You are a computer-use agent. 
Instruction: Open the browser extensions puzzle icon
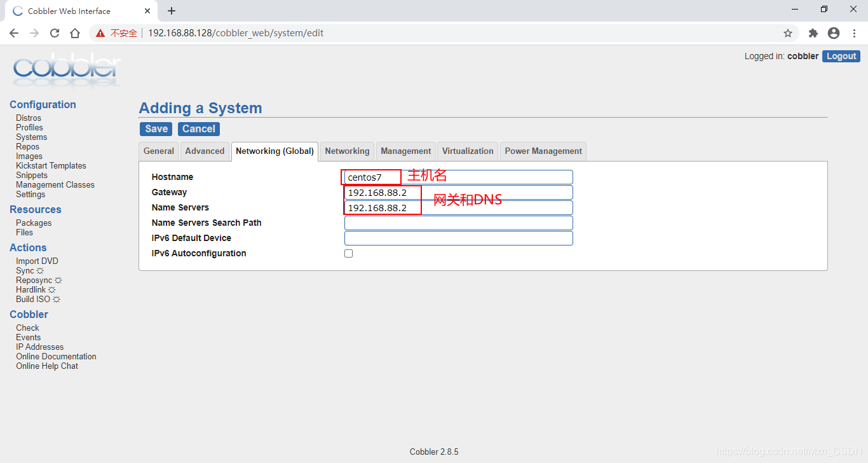click(813, 33)
